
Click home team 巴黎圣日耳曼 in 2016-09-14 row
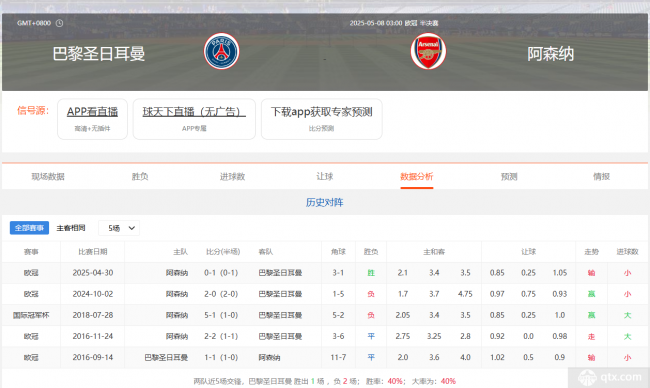(x=166, y=357)
